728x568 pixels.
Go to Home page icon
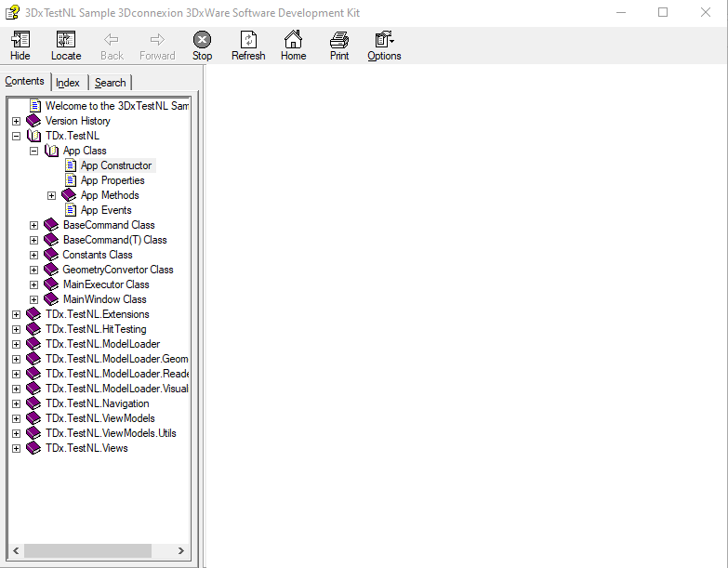(x=293, y=46)
